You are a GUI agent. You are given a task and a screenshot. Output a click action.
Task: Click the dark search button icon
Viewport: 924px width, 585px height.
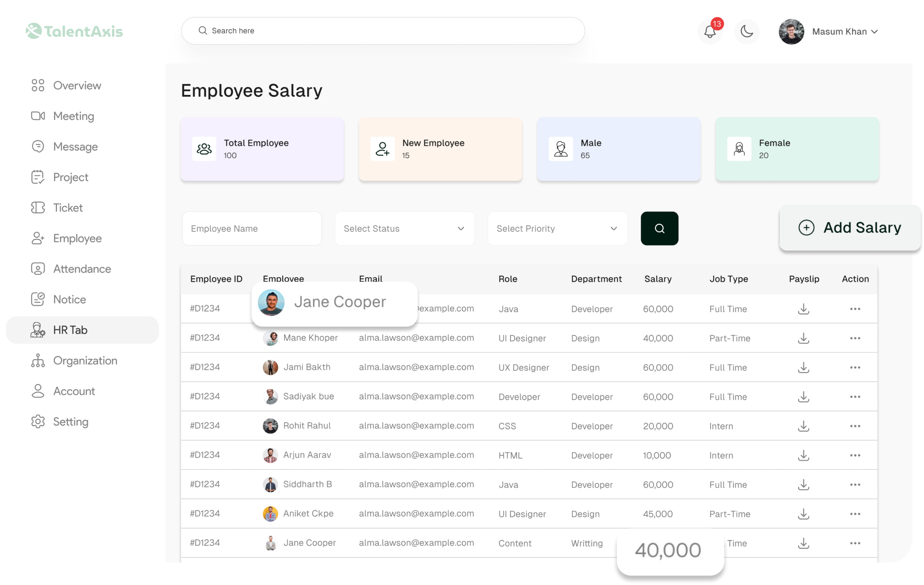(x=659, y=228)
